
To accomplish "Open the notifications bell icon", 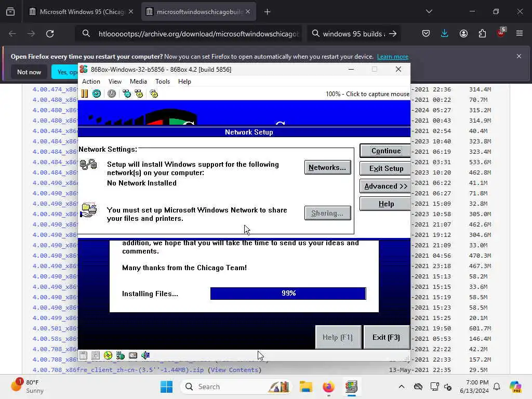I will 497,387.
